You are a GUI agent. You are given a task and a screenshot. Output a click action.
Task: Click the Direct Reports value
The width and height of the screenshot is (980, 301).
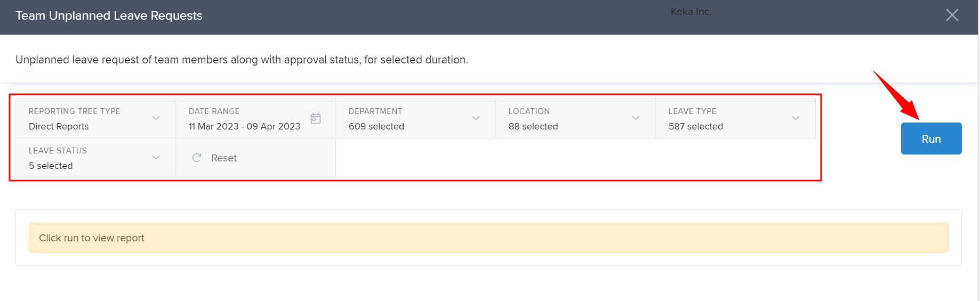pyautogui.click(x=59, y=126)
